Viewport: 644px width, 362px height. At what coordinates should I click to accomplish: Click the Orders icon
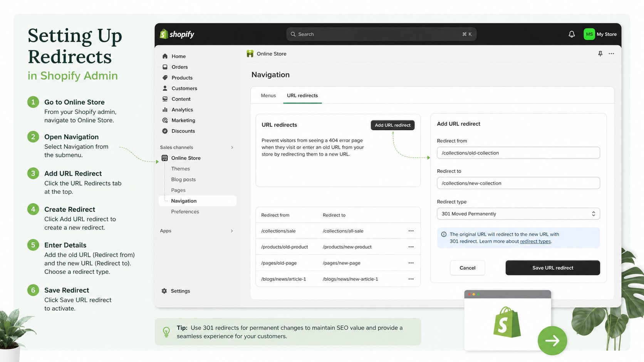click(165, 67)
